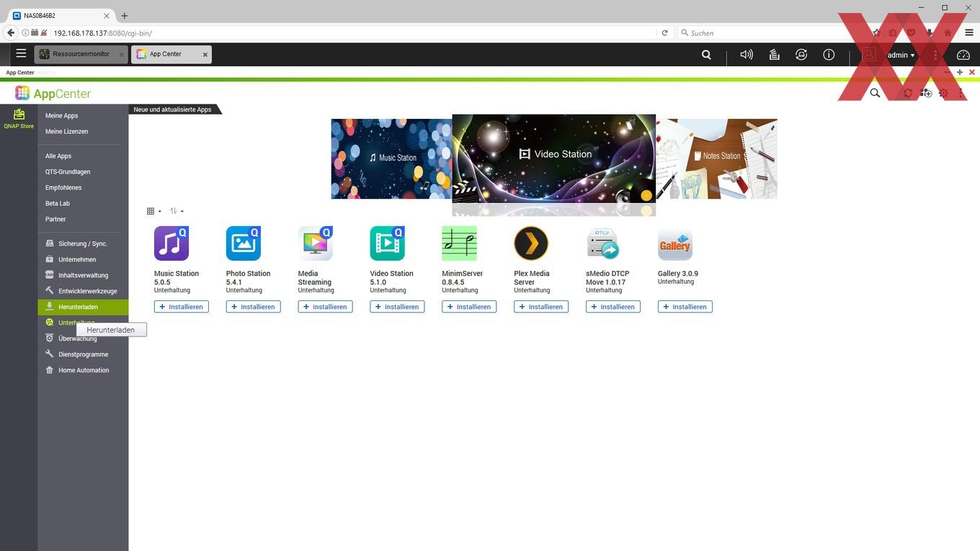
Task: Install MinimServer 0.8.4.5
Action: [469, 307]
